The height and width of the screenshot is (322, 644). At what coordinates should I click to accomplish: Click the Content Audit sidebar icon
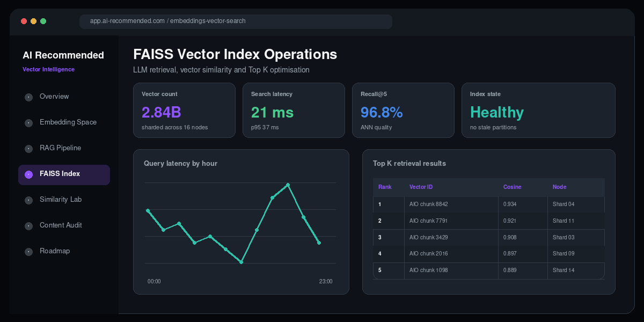coord(29,226)
